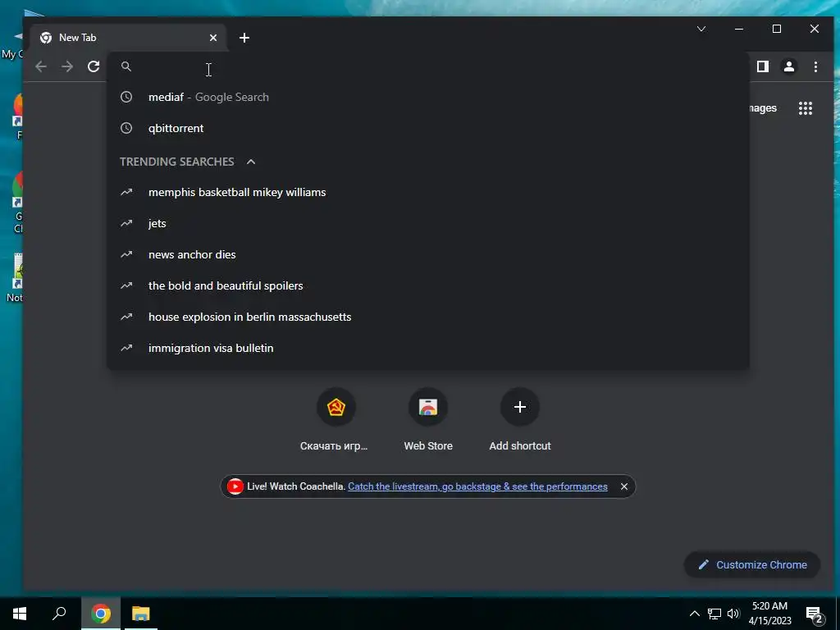Open the Скачать игр shortcut tile
The height and width of the screenshot is (630, 840).
point(335,419)
